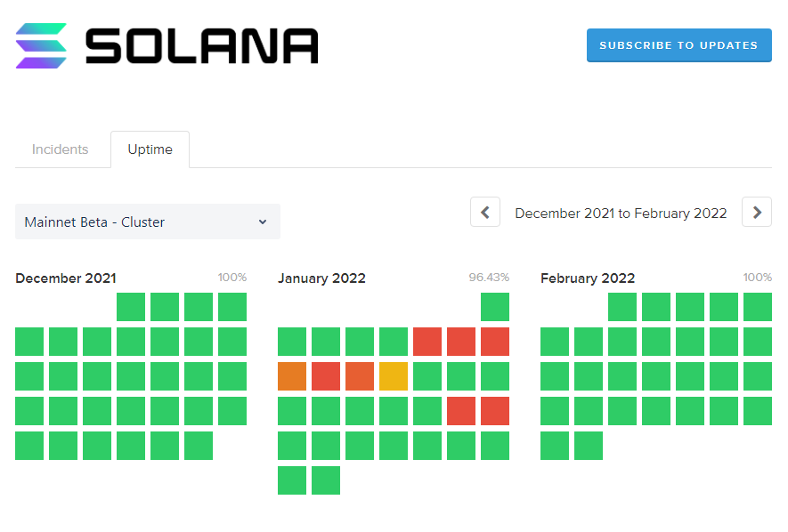Click the 96.43% uptime figure for January
The height and width of the screenshot is (532, 788).
[x=489, y=277]
